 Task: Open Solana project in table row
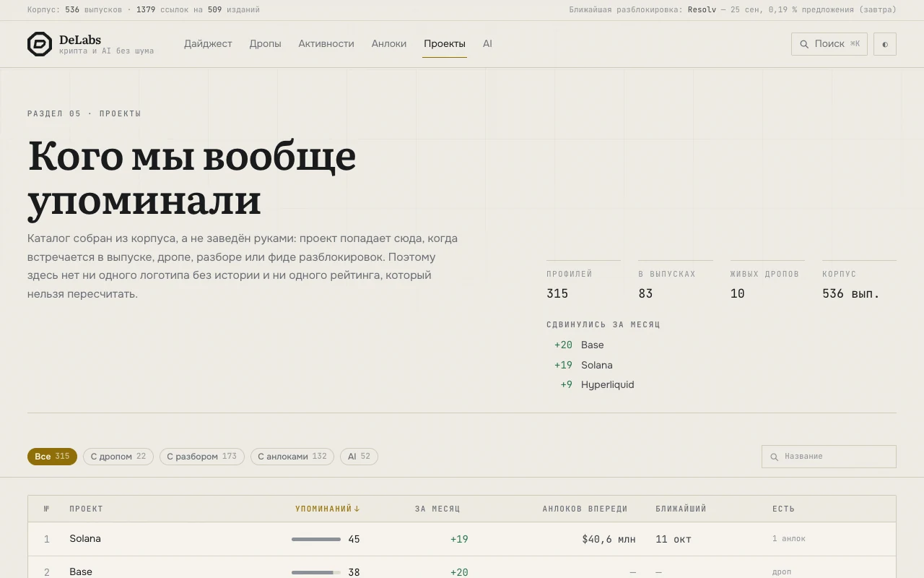[x=85, y=539]
